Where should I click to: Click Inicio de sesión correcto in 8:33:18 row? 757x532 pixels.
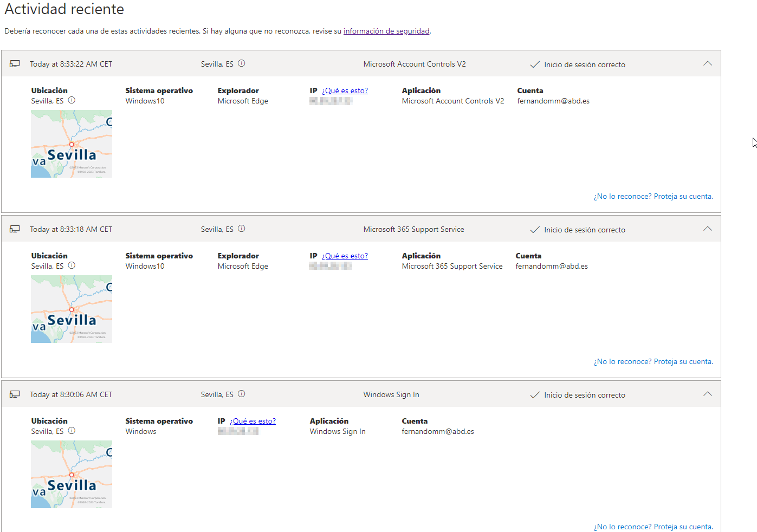585,230
